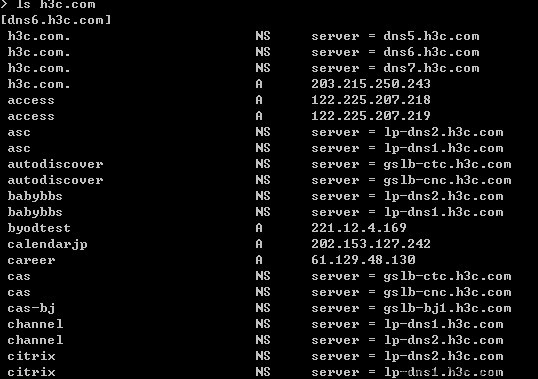This screenshot has width=538, height=379.
Task: Click IP address 122.225.207.218
Action: (371, 100)
